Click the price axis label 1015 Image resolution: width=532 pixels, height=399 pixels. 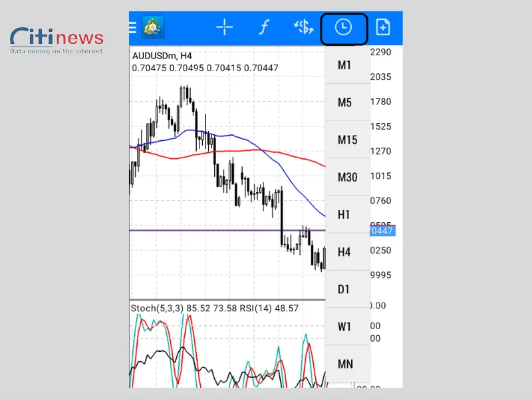click(380, 176)
